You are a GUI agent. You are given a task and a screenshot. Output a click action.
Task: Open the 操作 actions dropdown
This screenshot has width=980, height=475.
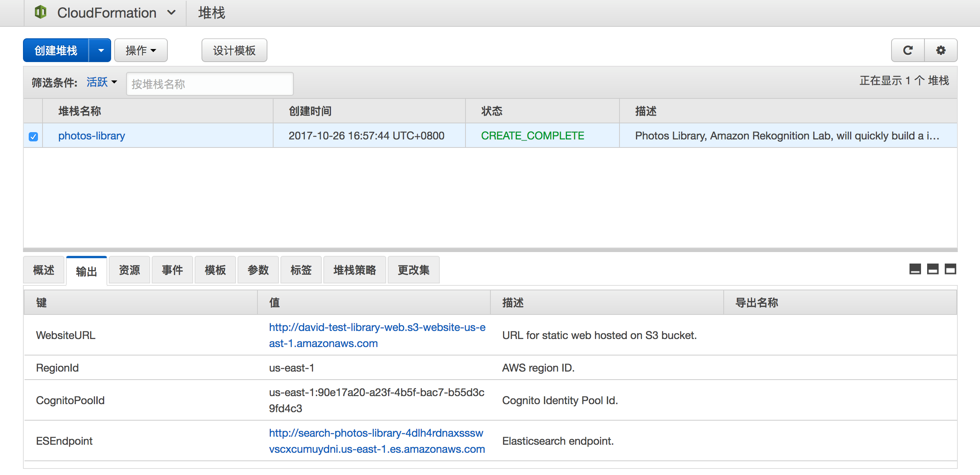141,50
